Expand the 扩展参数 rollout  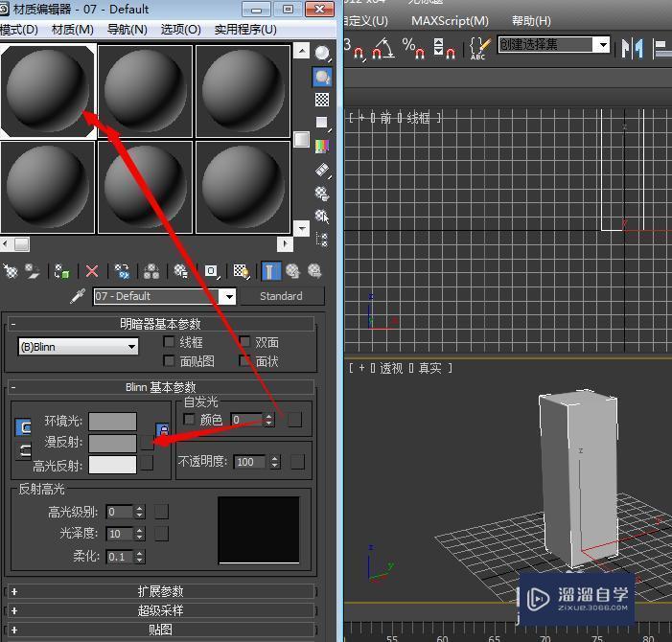click(160, 591)
